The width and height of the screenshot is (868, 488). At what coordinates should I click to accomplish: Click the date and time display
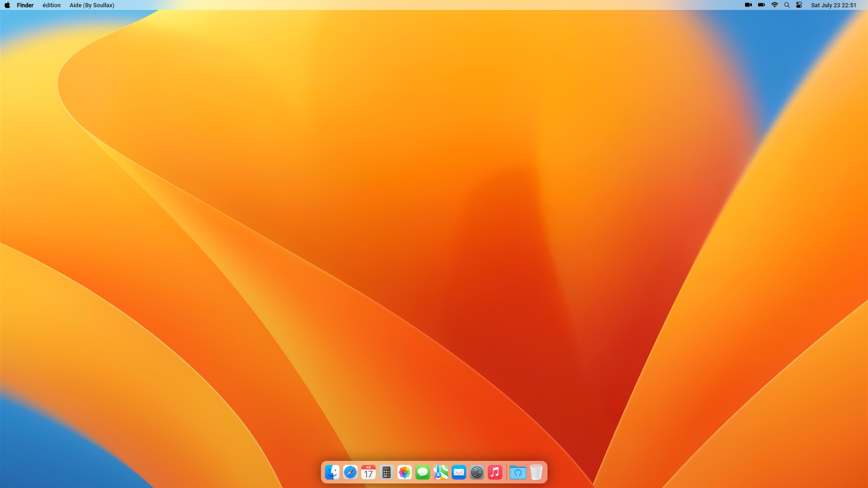(833, 5)
